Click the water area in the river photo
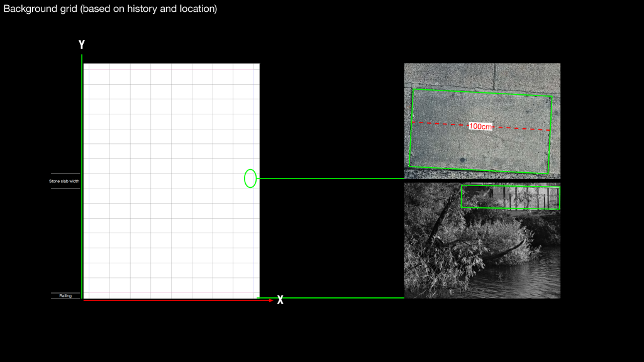 point(528,277)
